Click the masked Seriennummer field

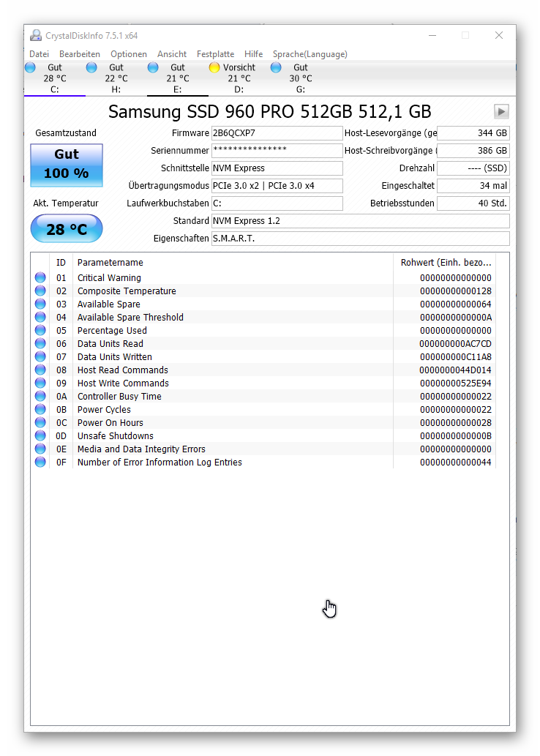277,151
